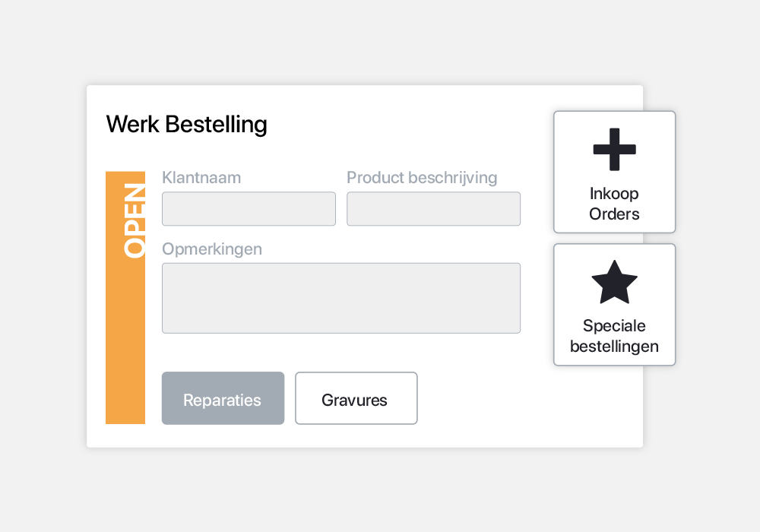Switch to the Gravures button
Image resolution: width=760 pixels, height=532 pixels.
pyautogui.click(x=356, y=398)
